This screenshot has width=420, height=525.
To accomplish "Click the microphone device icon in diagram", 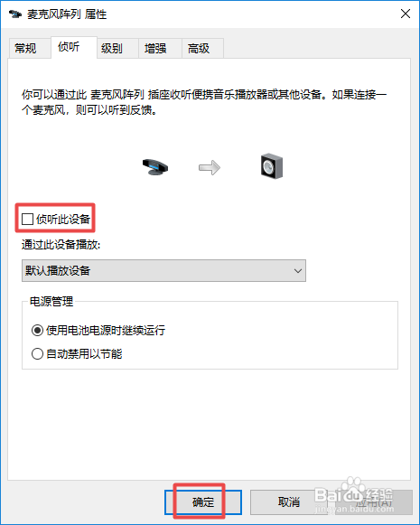I will click(x=155, y=167).
